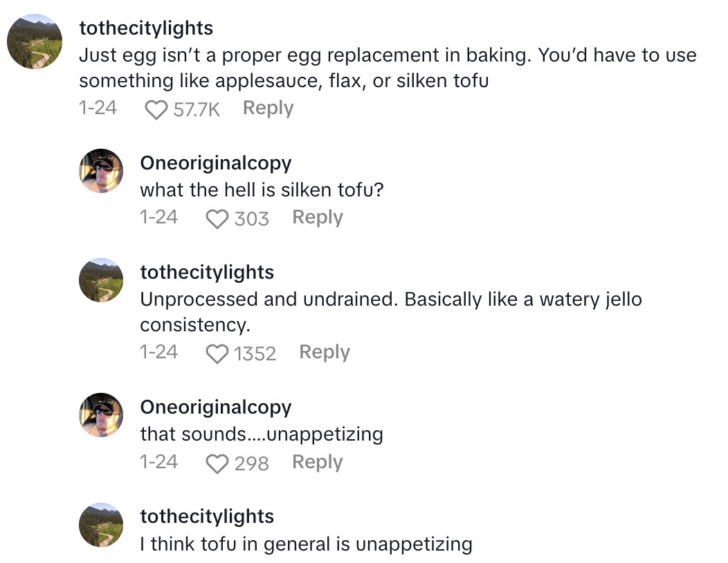
Task: Like the 'that sounds....unappetizing' reply
Action: [x=217, y=463]
